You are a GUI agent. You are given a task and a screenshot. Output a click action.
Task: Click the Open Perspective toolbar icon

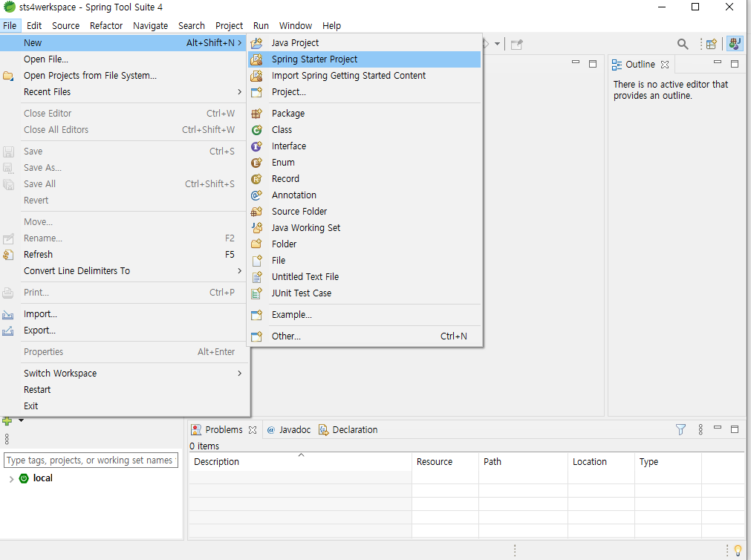click(712, 44)
